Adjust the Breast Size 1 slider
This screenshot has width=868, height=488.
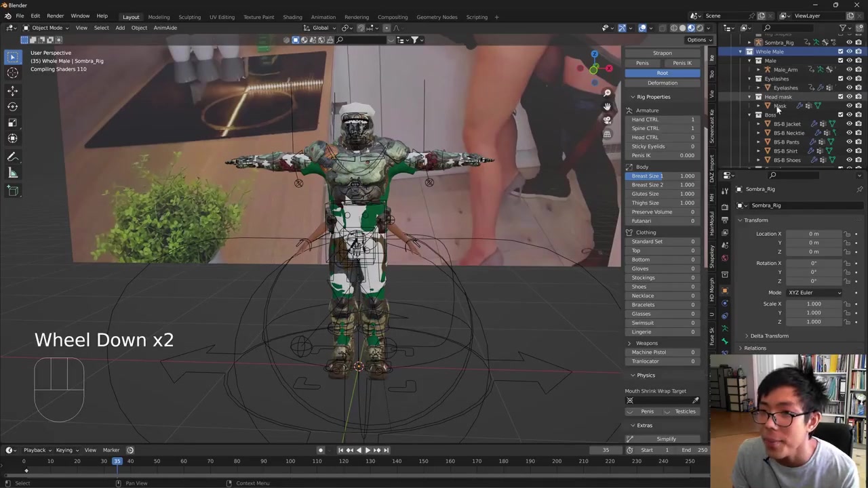(663, 176)
